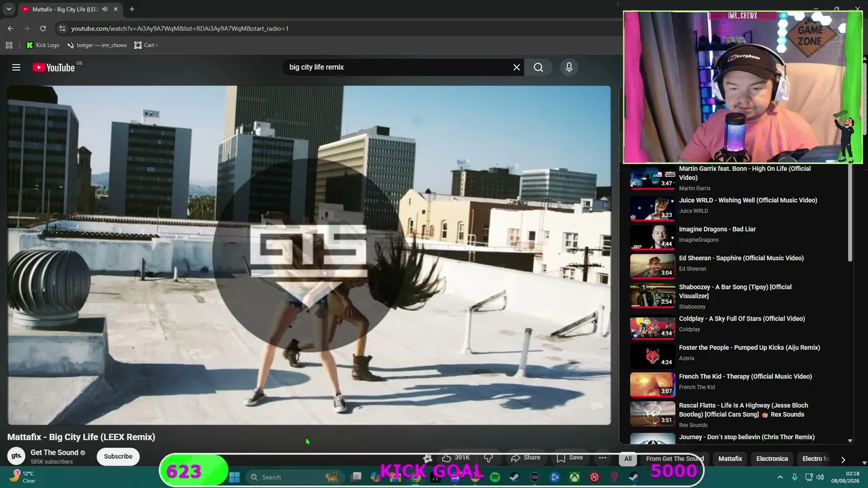
Task: Go back one page in the browser
Action: point(10,28)
